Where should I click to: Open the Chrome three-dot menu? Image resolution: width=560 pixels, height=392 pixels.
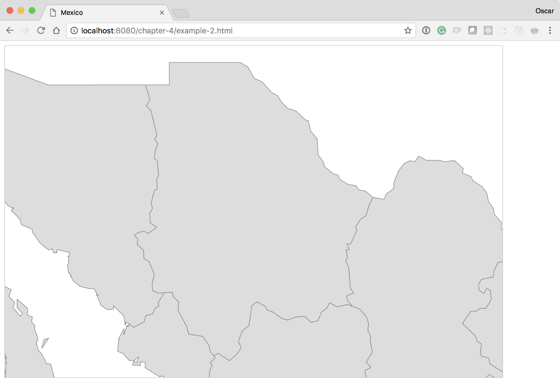point(550,30)
